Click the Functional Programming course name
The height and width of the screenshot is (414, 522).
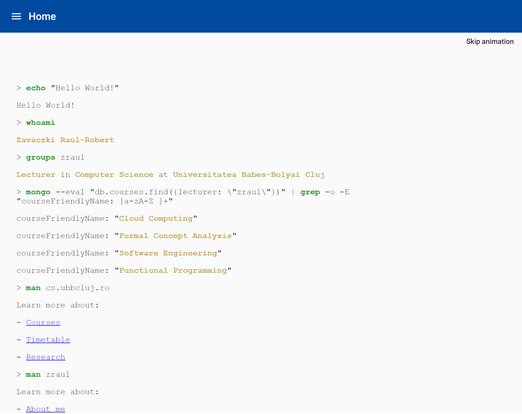coord(173,270)
